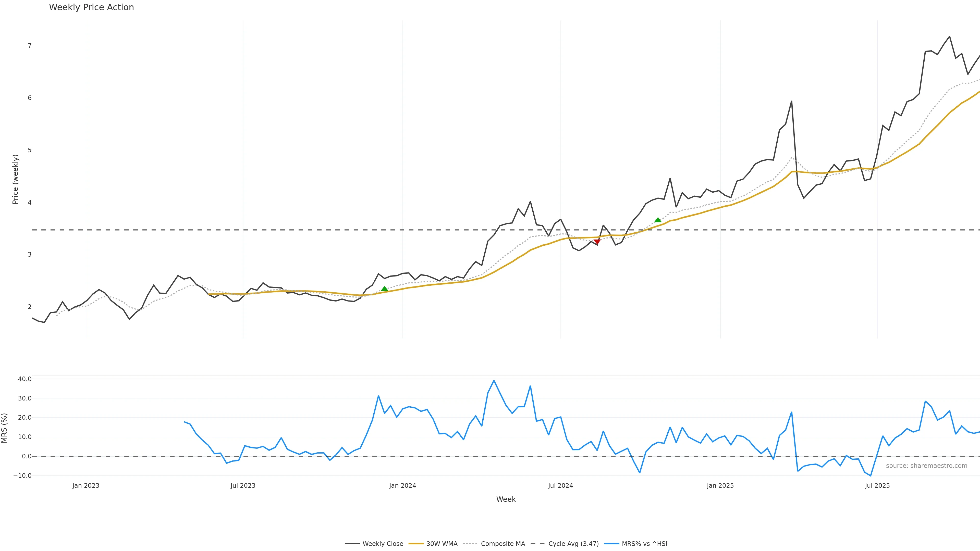Toggle the Weekly Close series legend label
980x551 pixels.
point(383,544)
